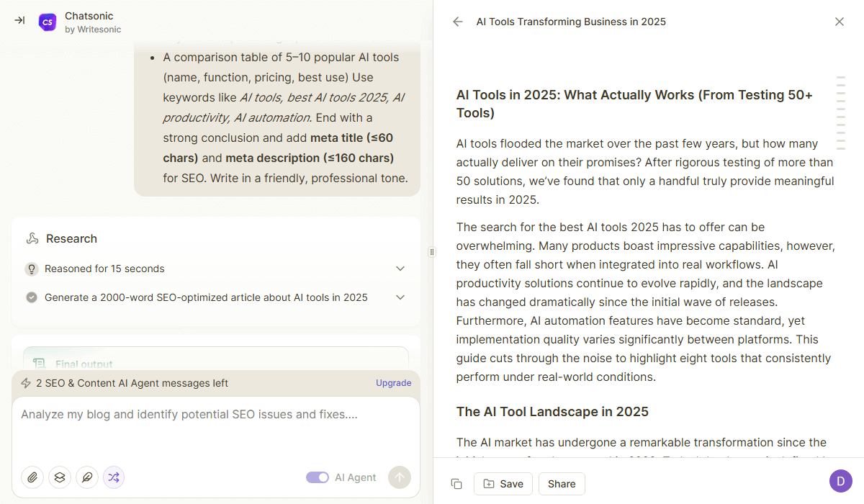Copy the article using the copy icon
Viewport: 864px width, 504px height.
[456, 484]
